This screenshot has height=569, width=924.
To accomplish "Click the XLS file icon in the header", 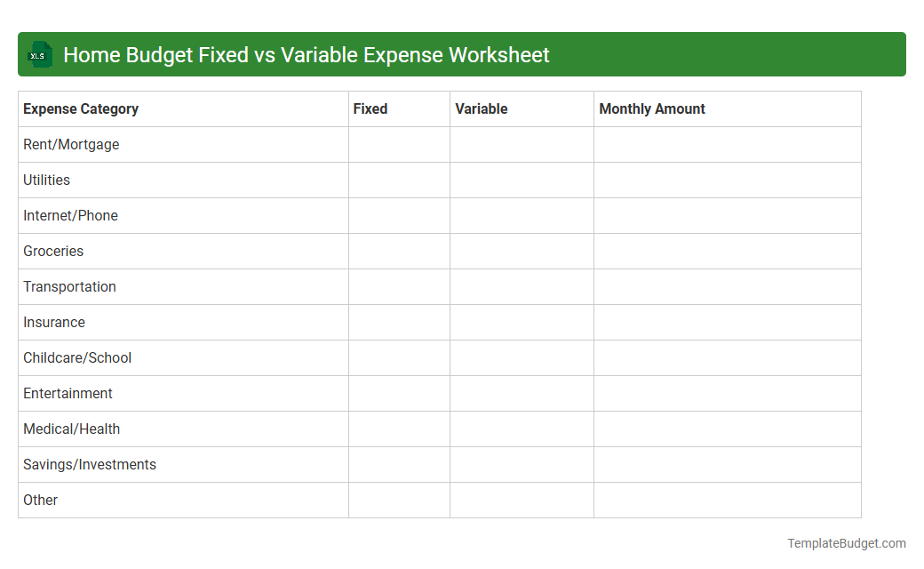I will [x=39, y=54].
